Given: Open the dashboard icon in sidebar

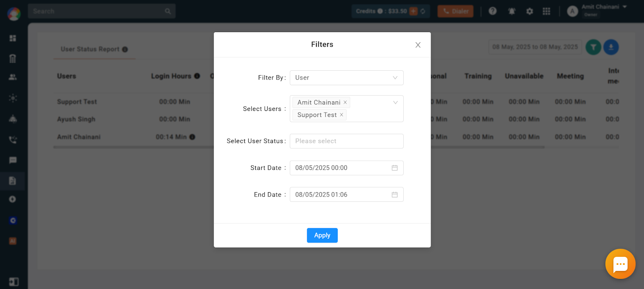Looking at the screenshot, I should [x=13, y=38].
